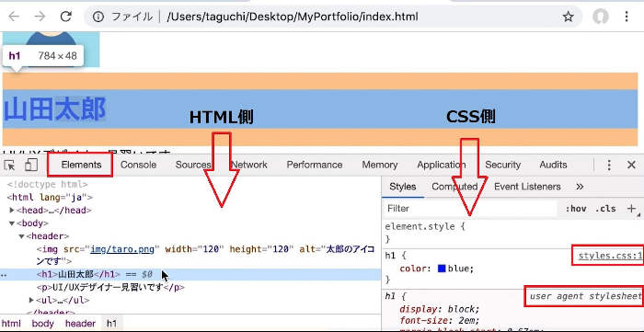Add a new style rule with plus icon
This screenshot has width=644, height=332.
(x=632, y=209)
